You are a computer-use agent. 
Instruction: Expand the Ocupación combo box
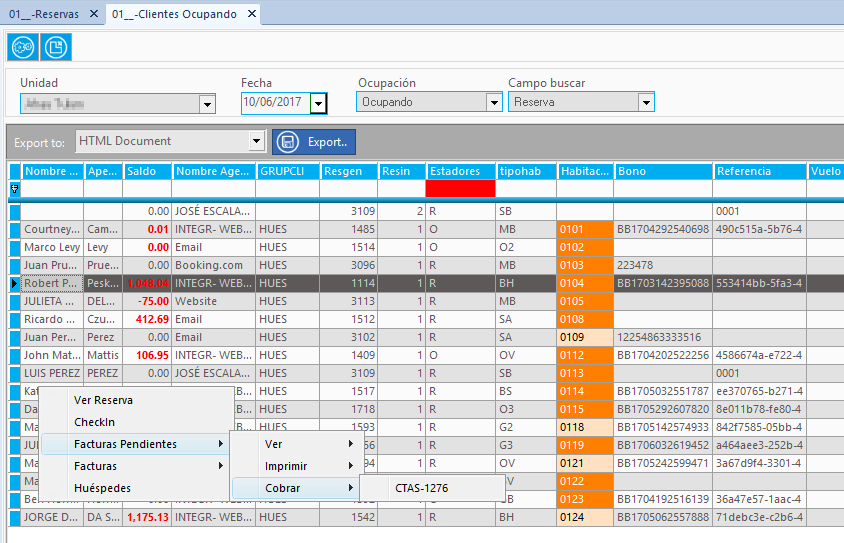click(494, 102)
